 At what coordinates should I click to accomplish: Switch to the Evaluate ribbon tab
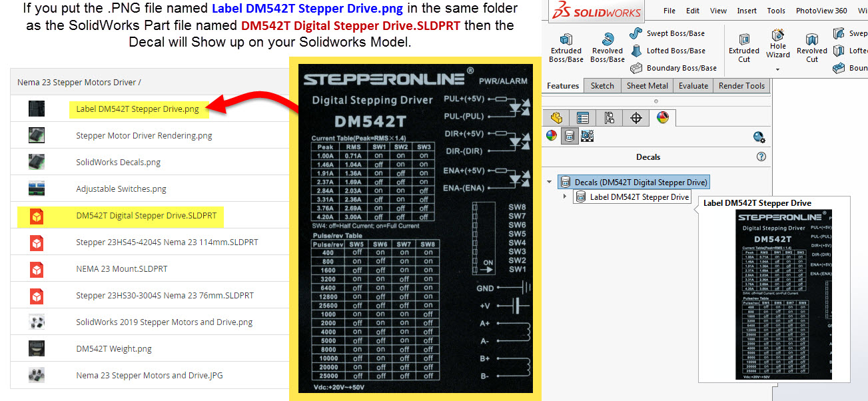pyautogui.click(x=693, y=86)
